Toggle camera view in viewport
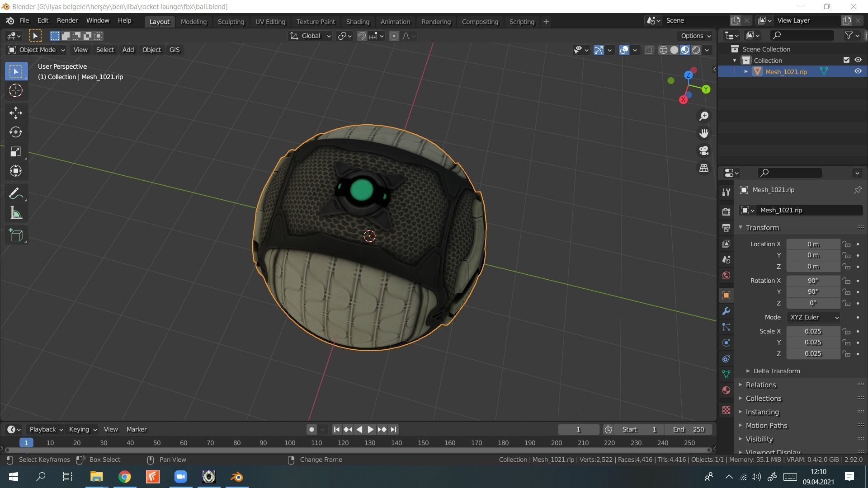The height and width of the screenshot is (488, 868). 704,150
